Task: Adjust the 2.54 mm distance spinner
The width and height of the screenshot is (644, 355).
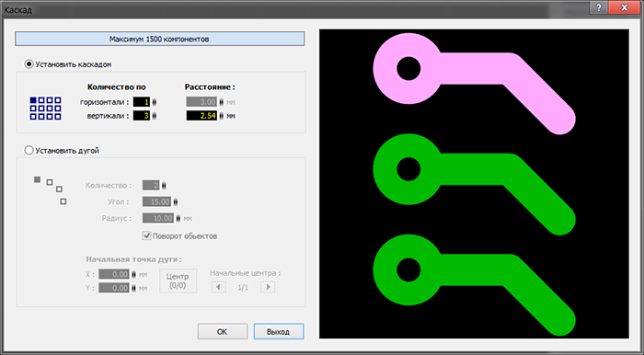Action: tap(222, 116)
